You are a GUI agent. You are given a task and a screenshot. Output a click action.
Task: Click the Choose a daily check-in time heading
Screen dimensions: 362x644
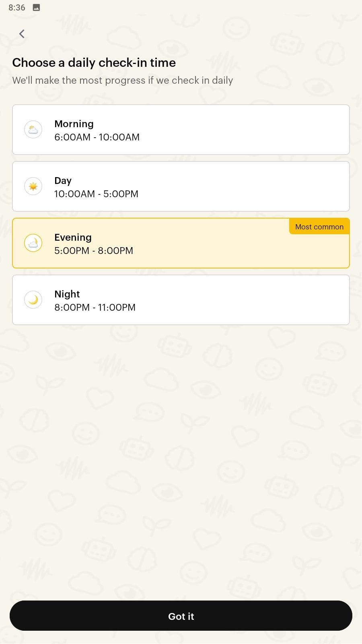(x=94, y=63)
